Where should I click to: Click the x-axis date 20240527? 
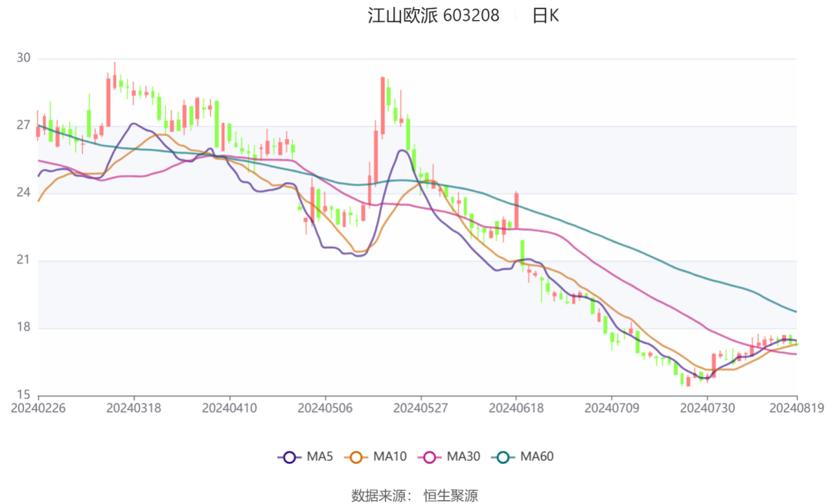pyautogui.click(x=421, y=408)
